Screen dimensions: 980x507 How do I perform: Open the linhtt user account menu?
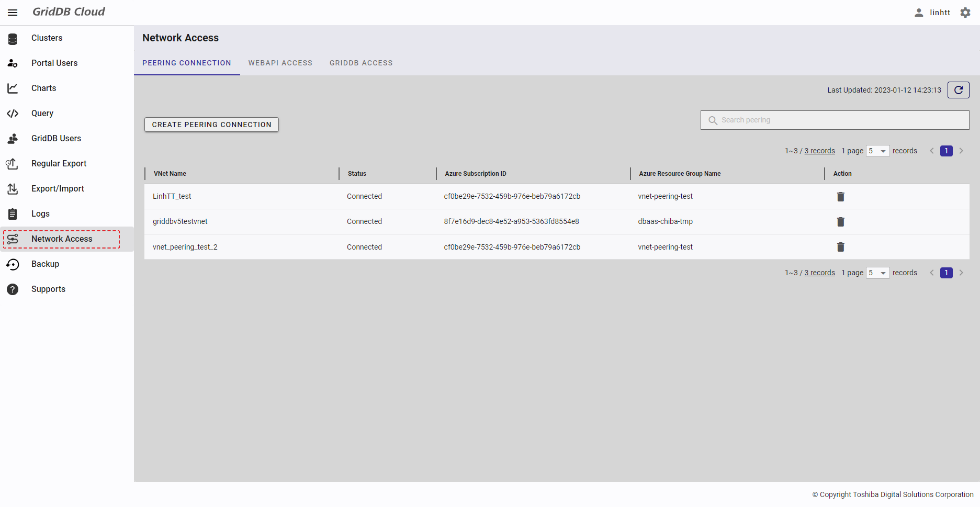tap(932, 13)
